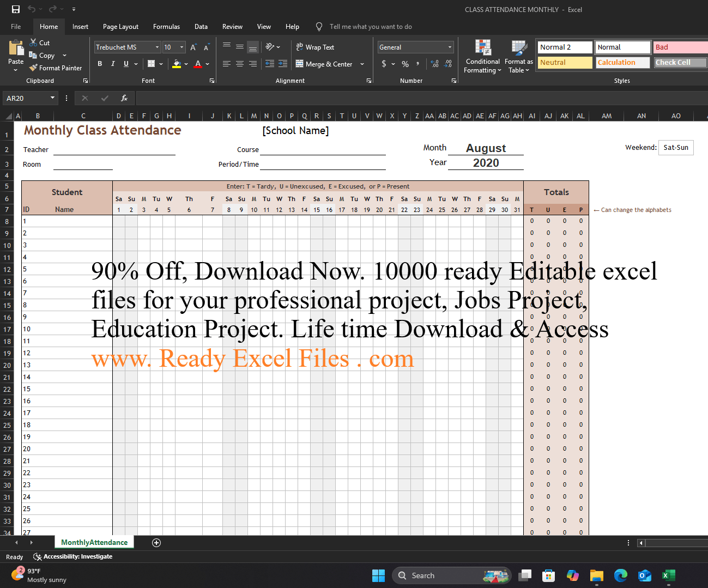The height and width of the screenshot is (588, 708).
Task: Click the Copy icon
Action: tap(33, 55)
